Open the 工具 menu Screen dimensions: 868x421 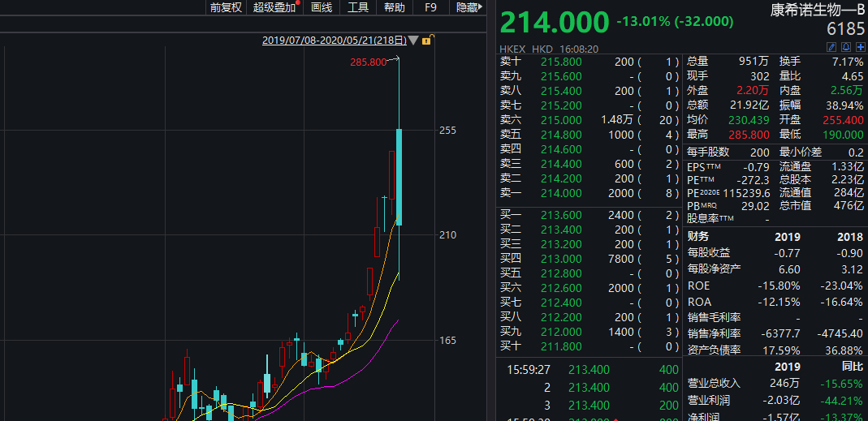pos(357,7)
